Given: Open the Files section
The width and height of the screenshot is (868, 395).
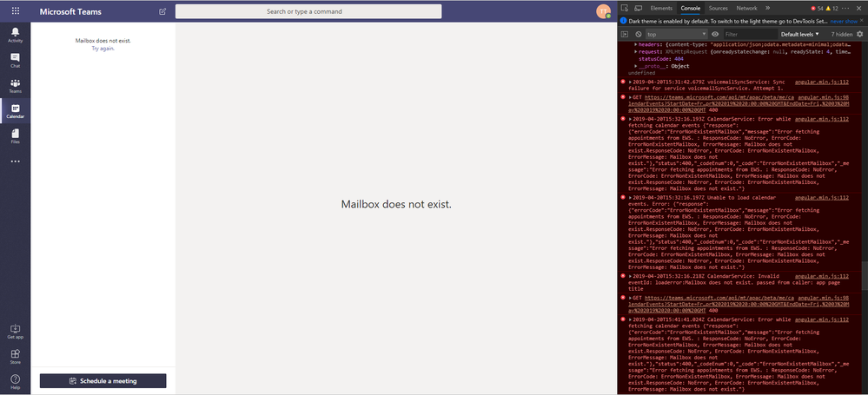Looking at the screenshot, I should tap(15, 136).
